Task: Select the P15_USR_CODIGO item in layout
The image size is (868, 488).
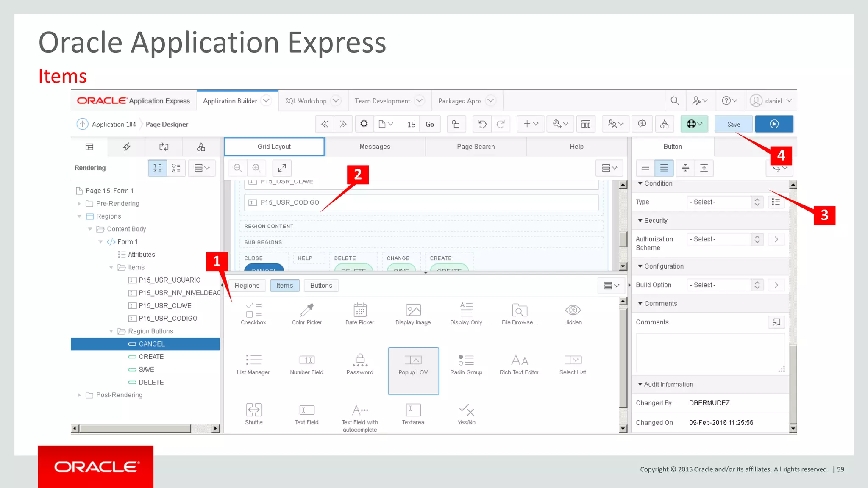Action: 421,202
